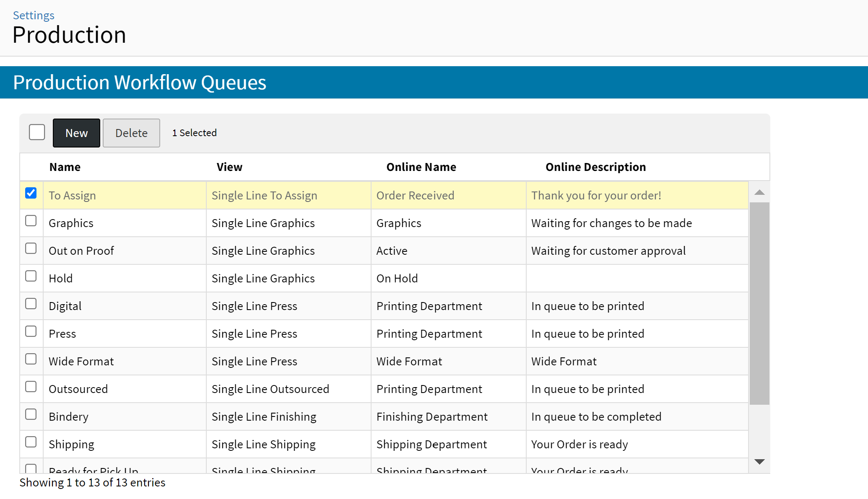The image size is (868, 499).
Task: Sort by the Name column header
Action: click(65, 167)
